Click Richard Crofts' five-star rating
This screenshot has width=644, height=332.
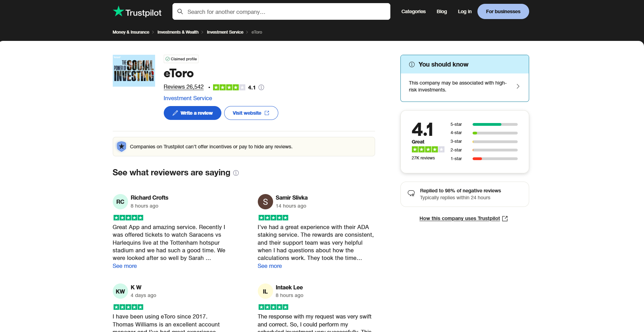tap(128, 218)
